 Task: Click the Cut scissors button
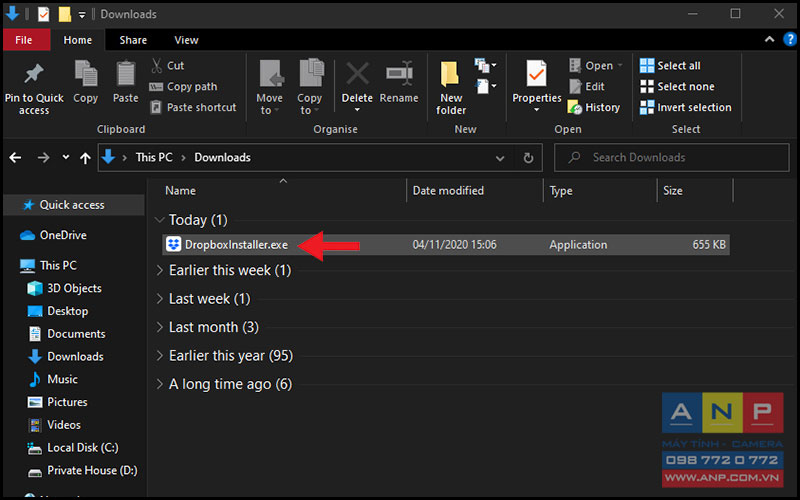click(x=167, y=65)
